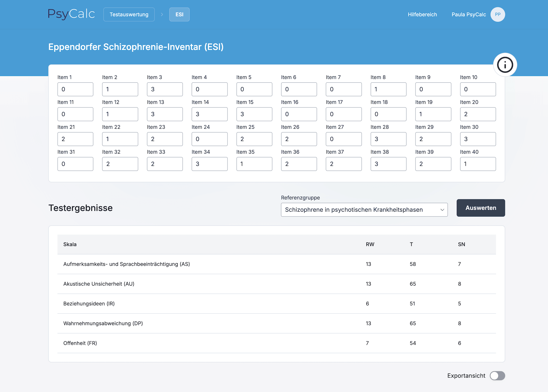
Task: Focus the Item 1 input field
Action: [75, 89]
